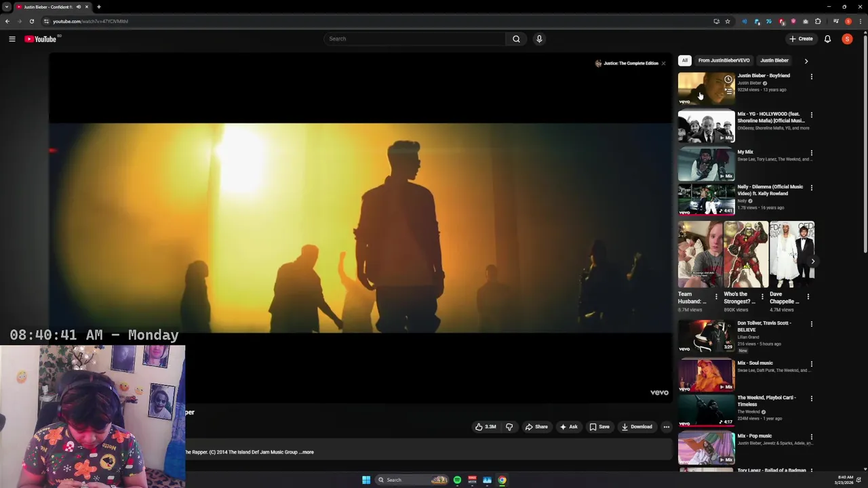Close the Justice: The Complete Edition card
This screenshot has height=488, width=868.
pyautogui.click(x=663, y=63)
